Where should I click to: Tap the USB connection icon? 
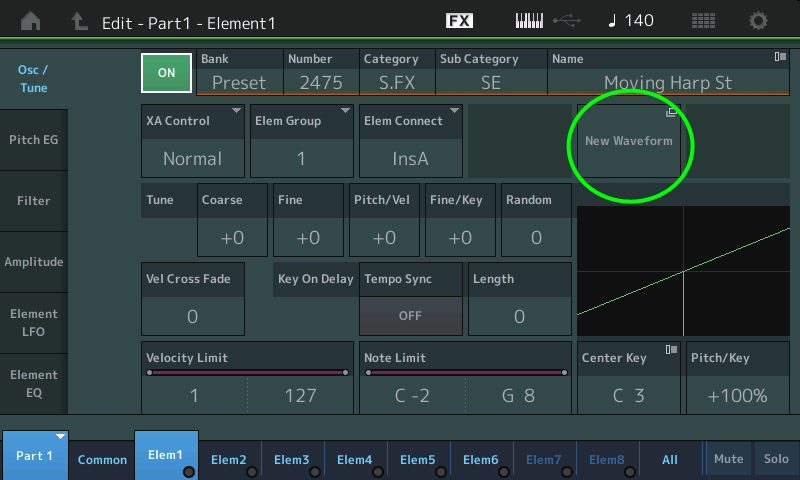tap(567, 21)
